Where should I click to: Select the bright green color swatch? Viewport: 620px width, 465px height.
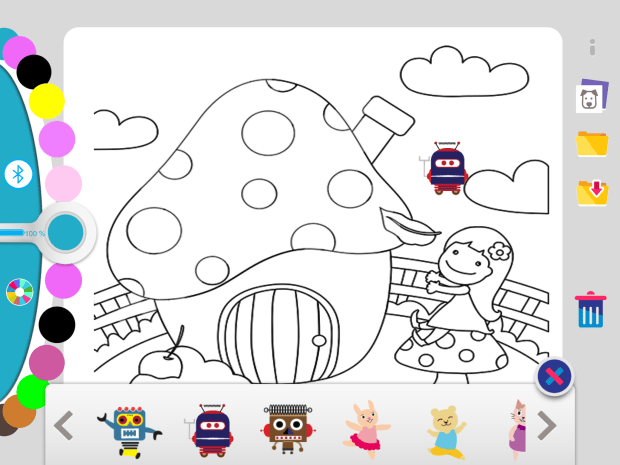[32, 391]
